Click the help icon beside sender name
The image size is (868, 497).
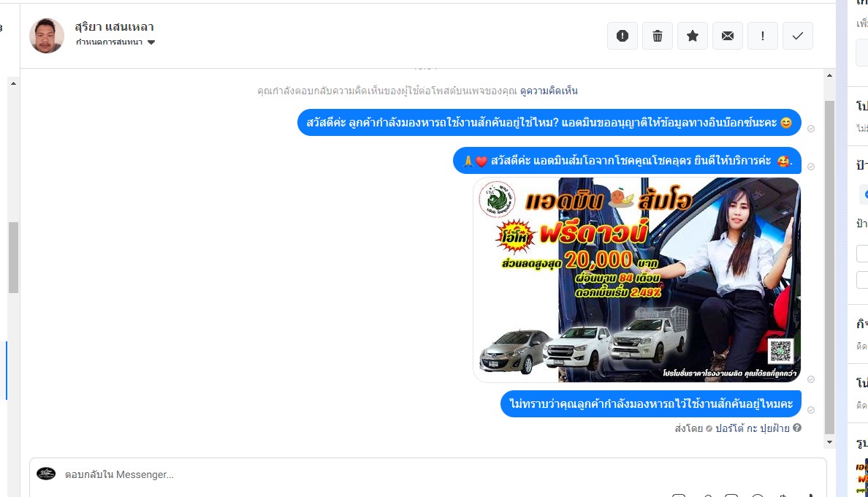tap(797, 428)
